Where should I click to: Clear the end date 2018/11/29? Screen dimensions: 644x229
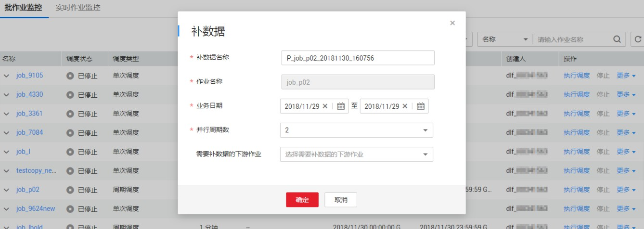(405, 106)
